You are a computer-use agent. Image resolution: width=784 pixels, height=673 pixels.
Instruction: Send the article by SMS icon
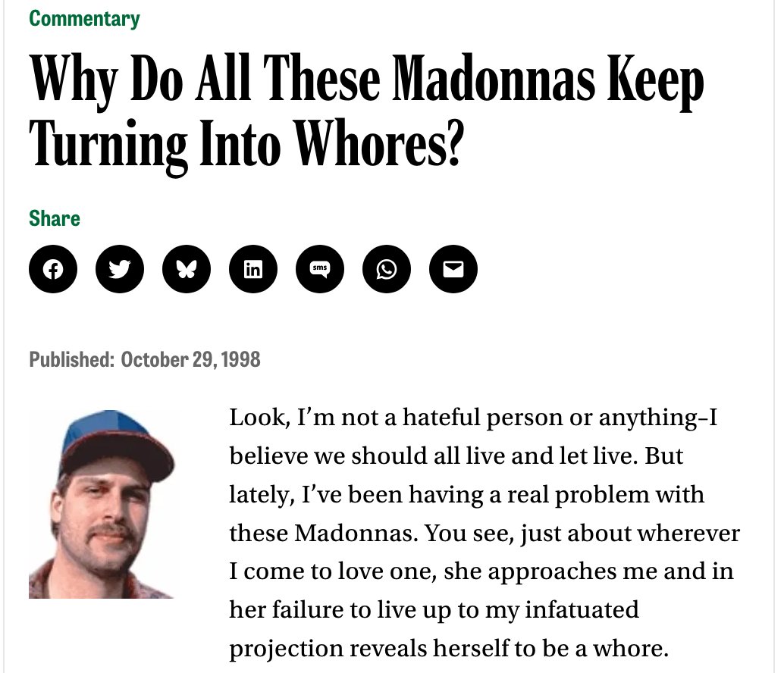[x=320, y=269]
